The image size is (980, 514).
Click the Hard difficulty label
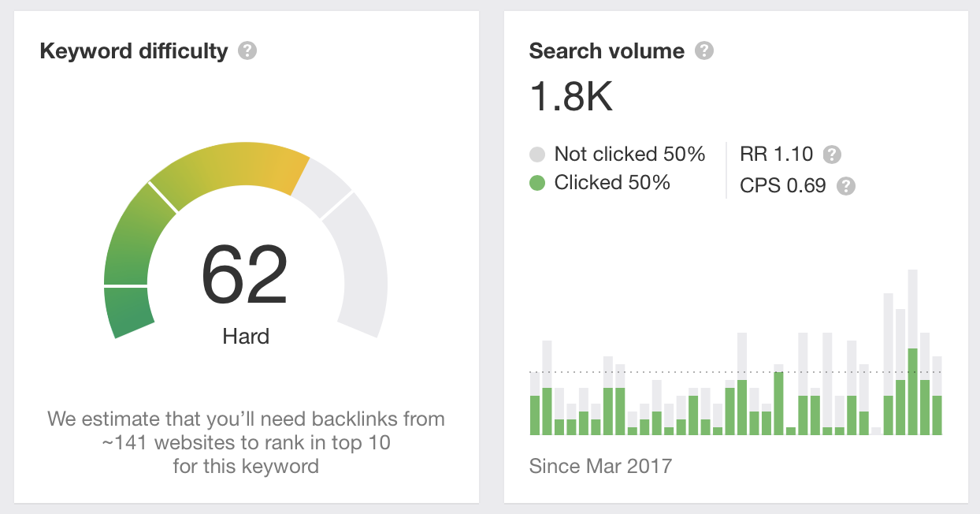[x=246, y=337]
